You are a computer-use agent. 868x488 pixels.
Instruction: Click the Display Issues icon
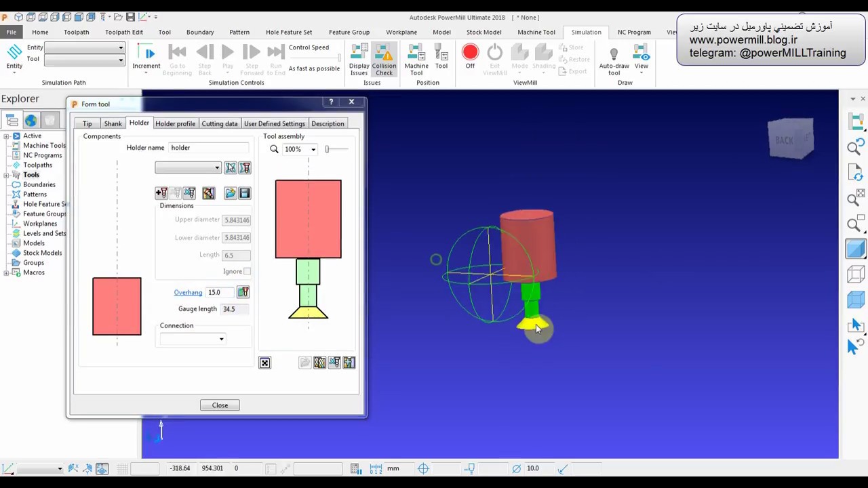tap(359, 60)
